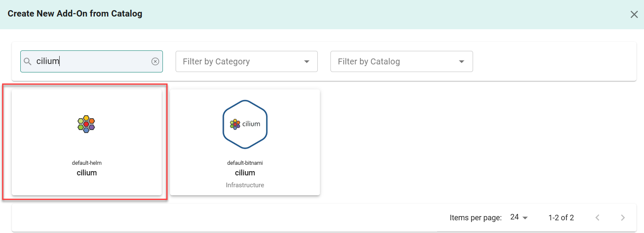This screenshot has width=644, height=233.
Task: Click the Filter by Category dropdown arrow
Action: [x=307, y=62]
